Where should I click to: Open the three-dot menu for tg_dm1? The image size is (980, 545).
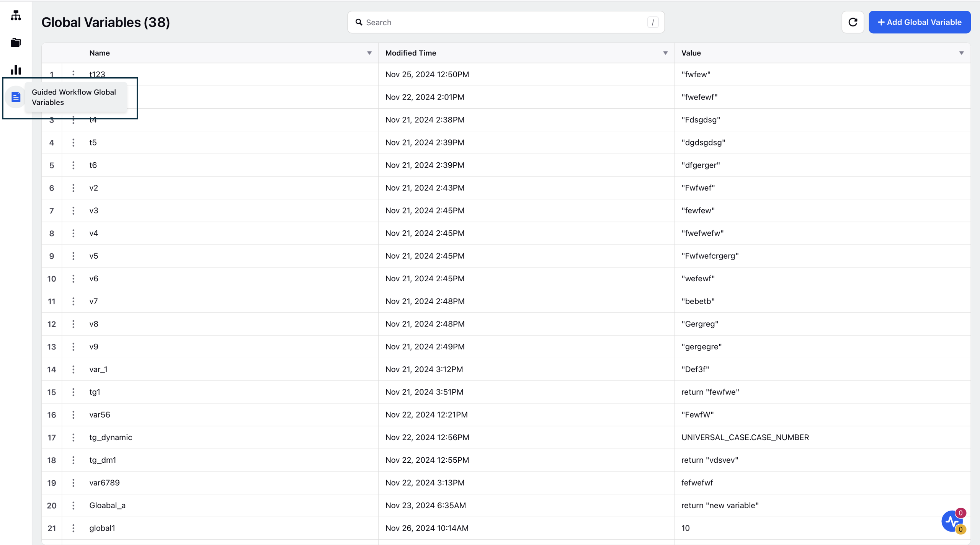73,460
